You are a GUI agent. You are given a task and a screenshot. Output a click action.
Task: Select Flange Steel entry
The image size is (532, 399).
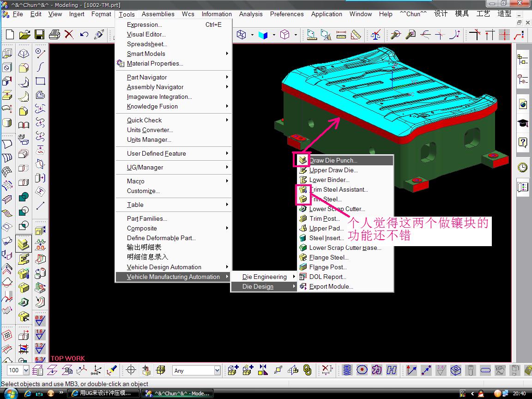[x=345, y=257]
